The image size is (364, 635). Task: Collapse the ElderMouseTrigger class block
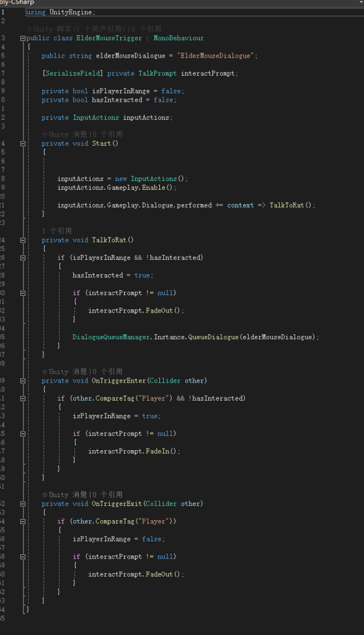pyautogui.click(x=23, y=38)
